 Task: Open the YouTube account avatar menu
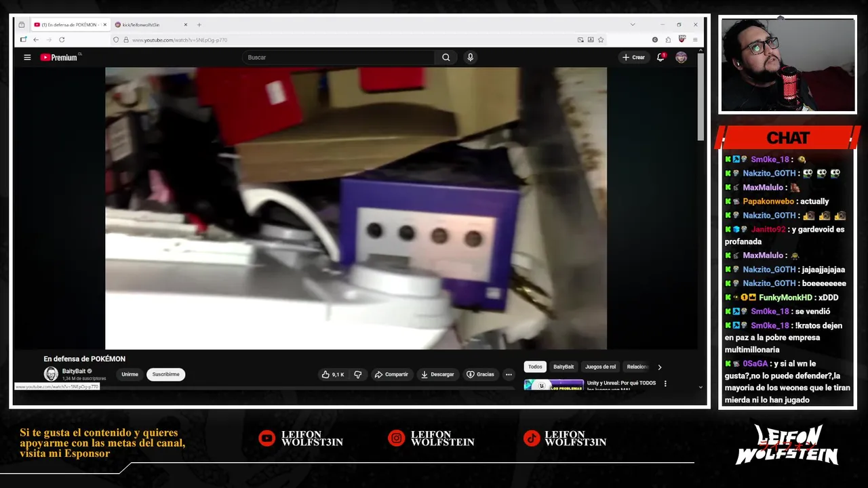tap(681, 58)
